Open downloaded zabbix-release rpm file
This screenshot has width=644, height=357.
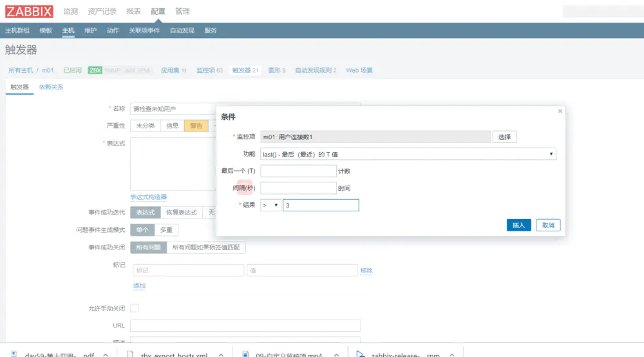405,354
